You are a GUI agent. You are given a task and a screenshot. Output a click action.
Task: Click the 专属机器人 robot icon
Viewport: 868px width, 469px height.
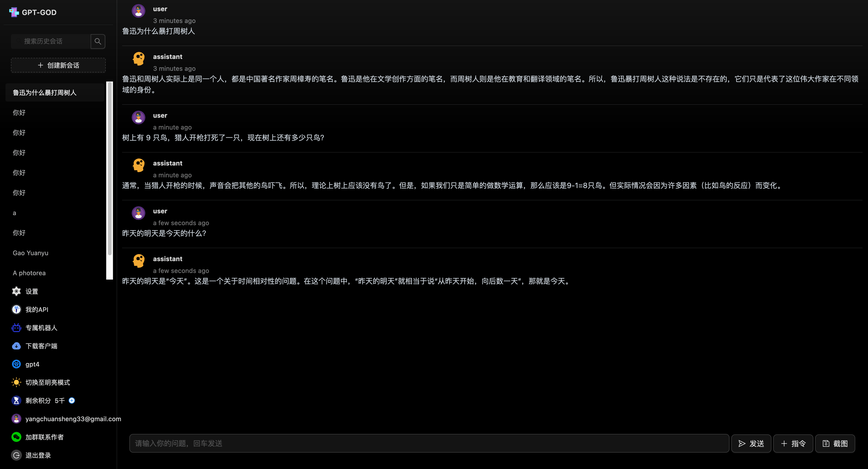click(x=16, y=328)
